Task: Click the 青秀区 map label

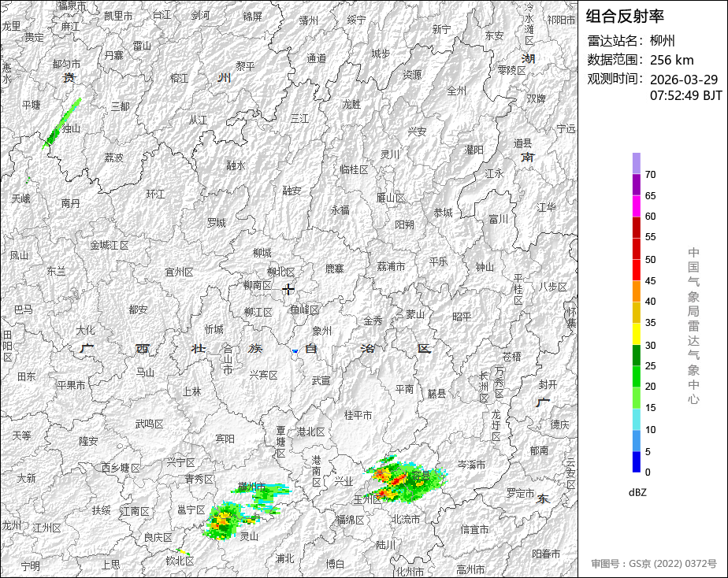Action: [199, 479]
